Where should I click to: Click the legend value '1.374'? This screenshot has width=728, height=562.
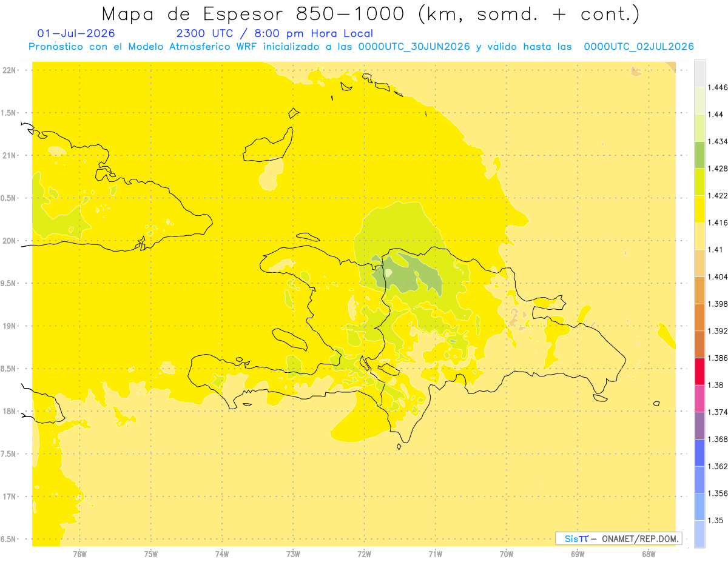point(717,412)
